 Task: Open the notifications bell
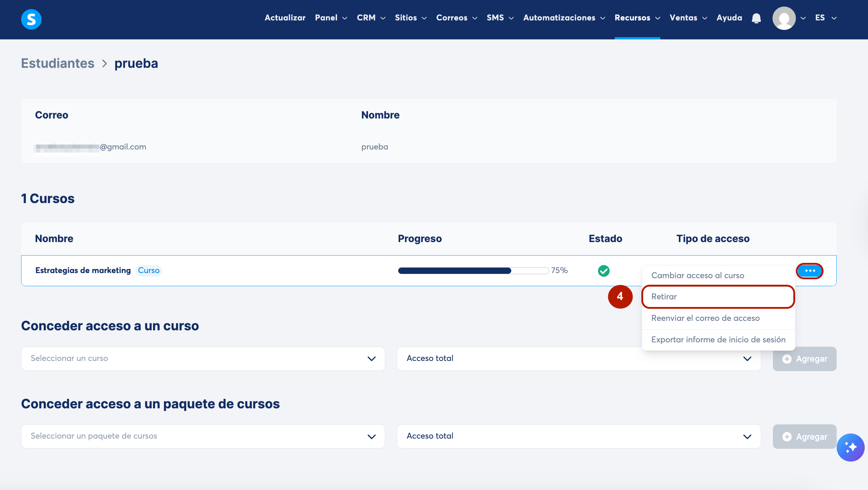[756, 18]
